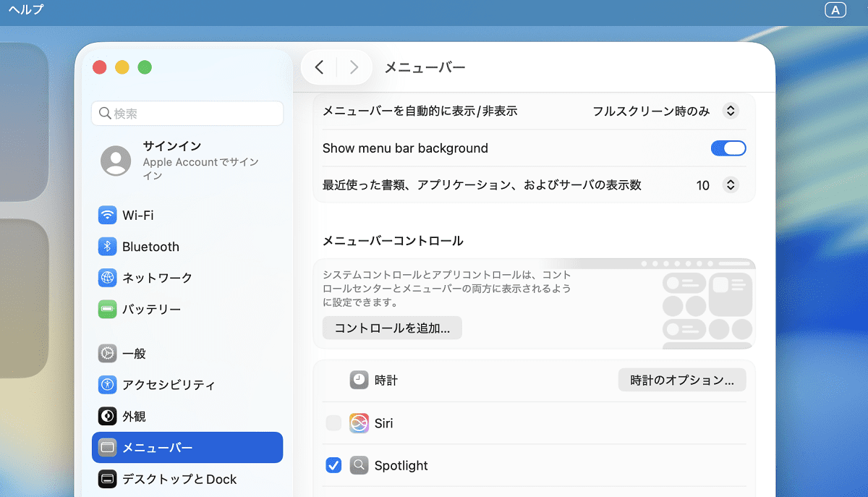868x497 pixels.
Task: Click the Bluetooth icon in sidebar
Action: click(x=107, y=247)
